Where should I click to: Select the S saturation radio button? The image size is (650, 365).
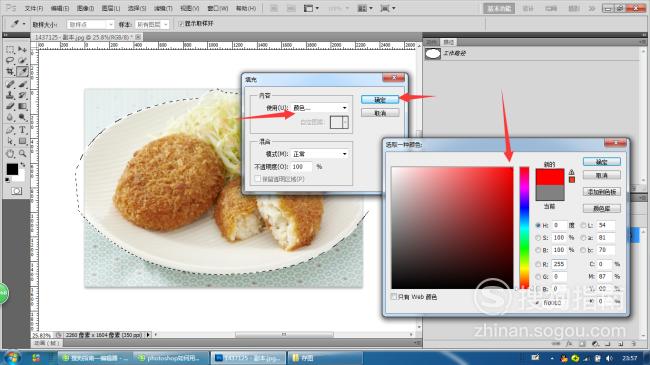[x=538, y=238]
